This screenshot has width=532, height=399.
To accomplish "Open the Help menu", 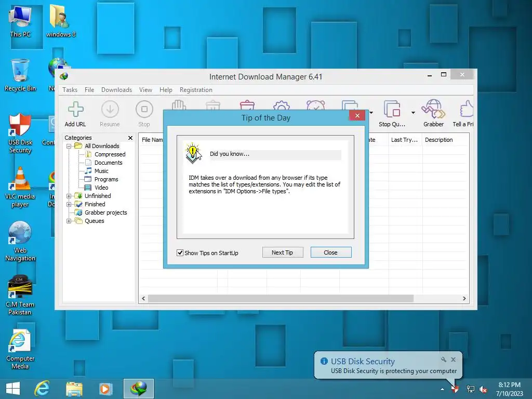I will coord(166,90).
